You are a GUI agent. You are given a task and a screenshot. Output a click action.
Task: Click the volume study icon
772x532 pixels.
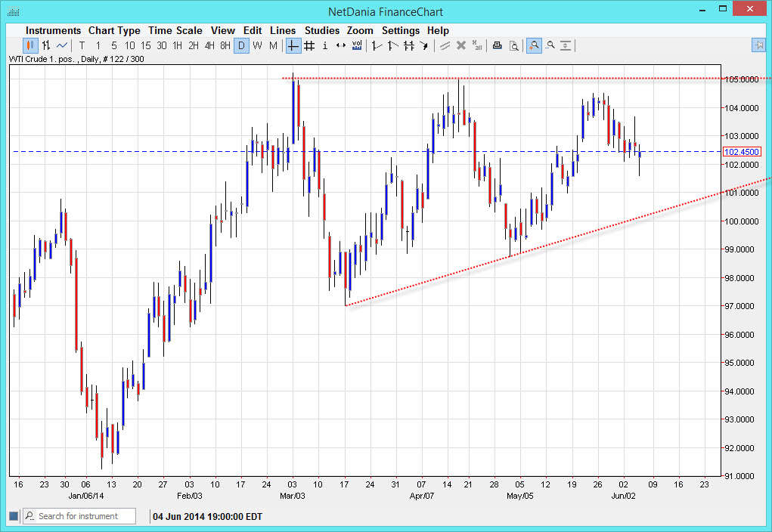click(x=356, y=45)
